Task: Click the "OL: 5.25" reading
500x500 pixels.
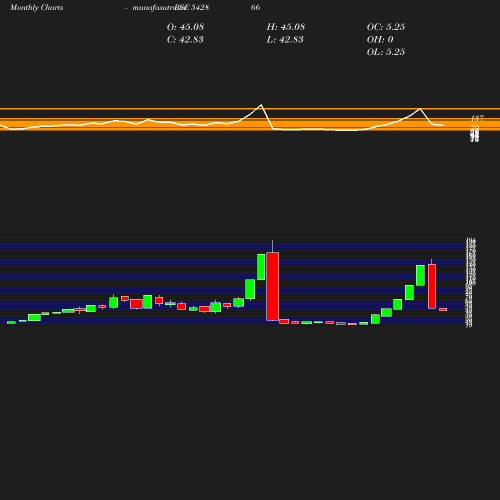Action: tap(386, 52)
